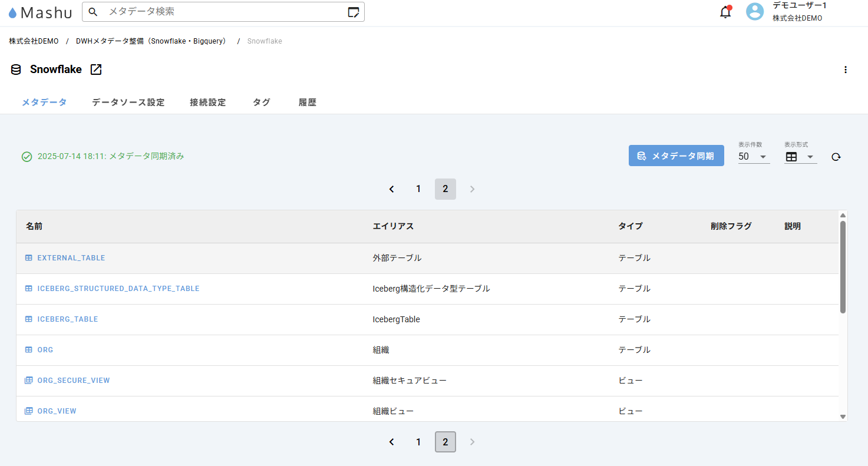Click the table icon beside ICEBERG_STRUCTURED_DATA_TYPE_TABLE

[28, 289]
